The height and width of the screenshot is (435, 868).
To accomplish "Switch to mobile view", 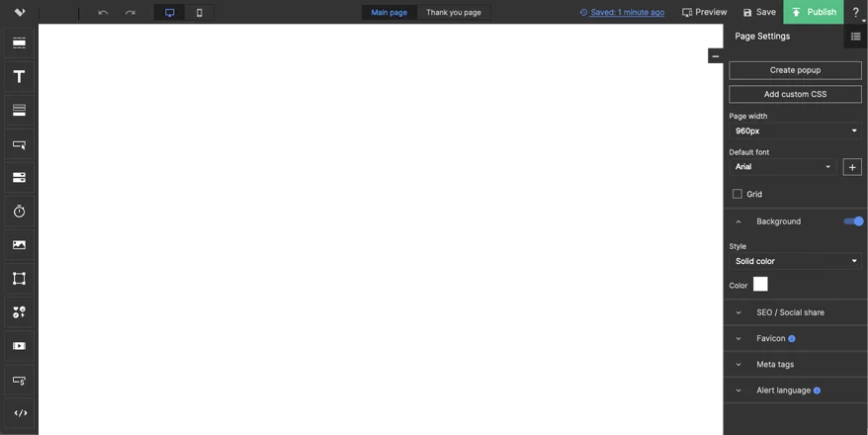I will click(199, 13).
